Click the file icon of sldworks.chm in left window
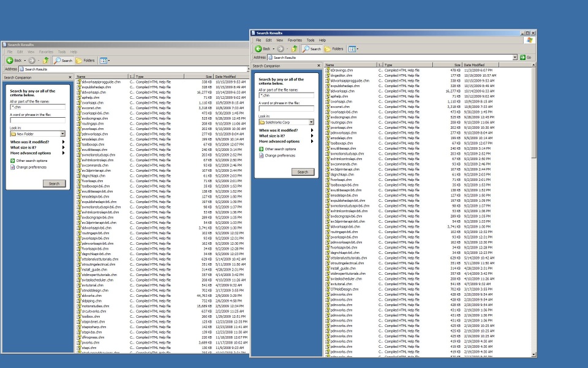 coord(79,296)
